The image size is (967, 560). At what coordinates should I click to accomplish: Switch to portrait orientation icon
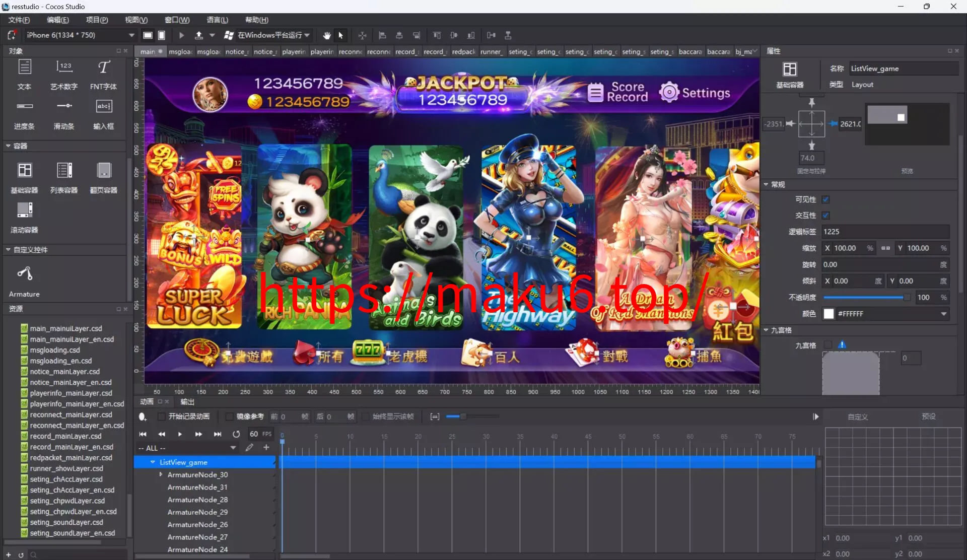(162, 35)
